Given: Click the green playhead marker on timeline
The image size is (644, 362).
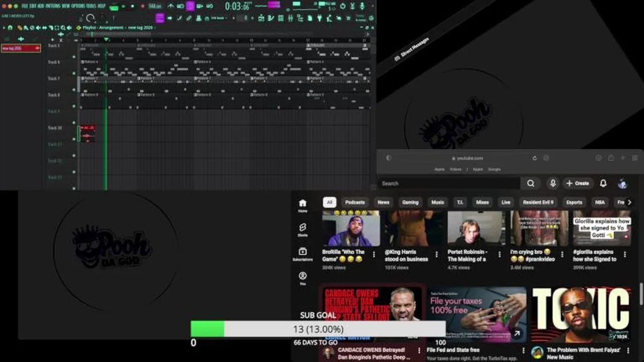Looking at the screenshot, I should coord(106,39).
